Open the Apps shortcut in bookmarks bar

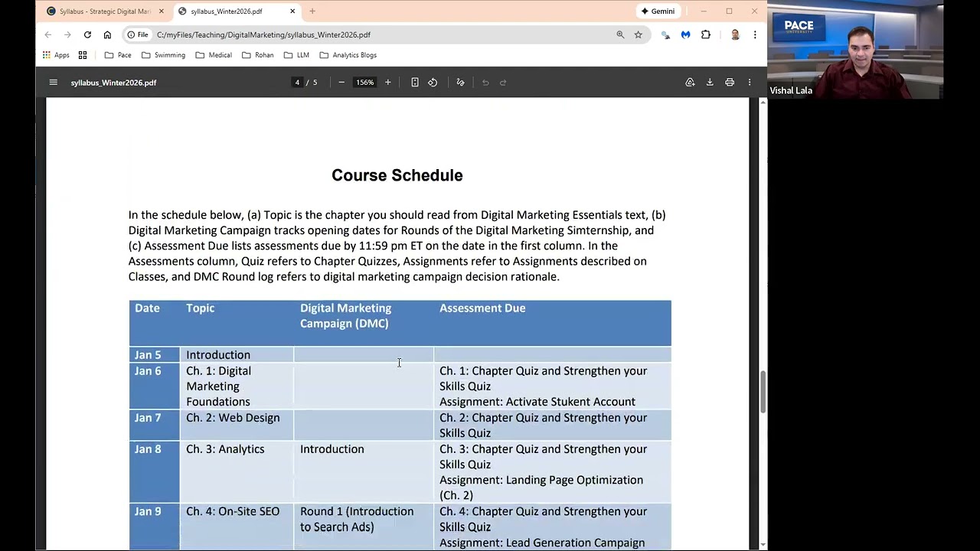(56, 55)
